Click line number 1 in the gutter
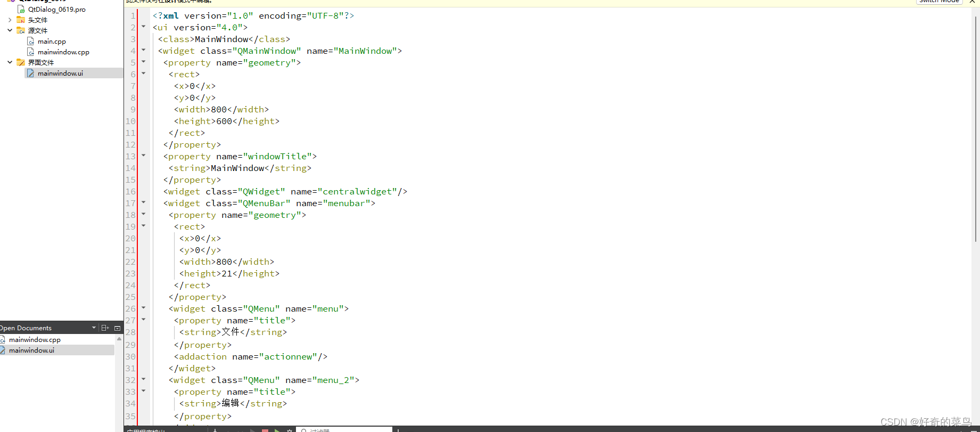The height and width of the screenshot is (432, 980). tap(133, 15)
